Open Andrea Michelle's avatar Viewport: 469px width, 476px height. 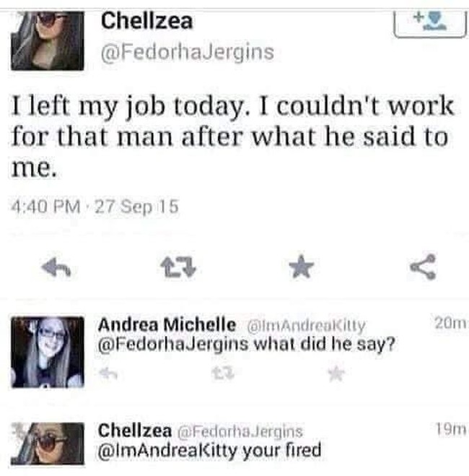[x=47, y=352]
